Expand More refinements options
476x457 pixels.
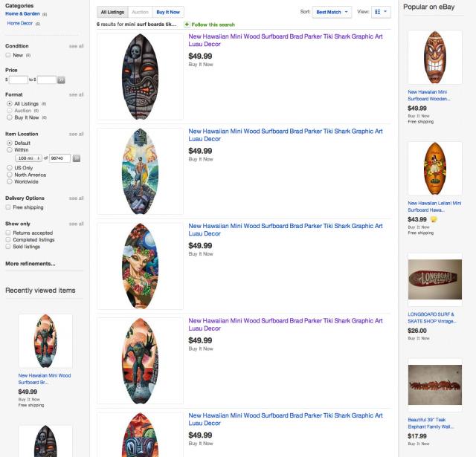30,264
